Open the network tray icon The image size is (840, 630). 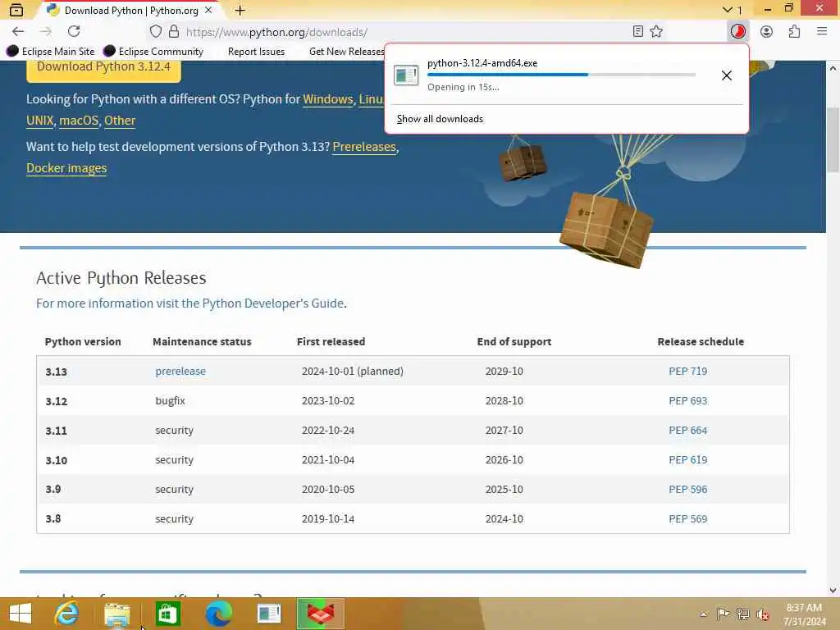click(742, 614)
